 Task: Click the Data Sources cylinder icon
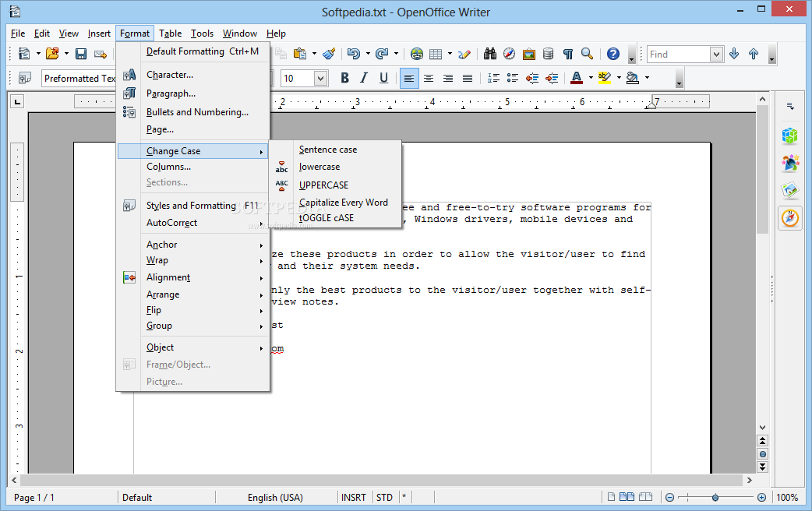click(x=549, y=54)
